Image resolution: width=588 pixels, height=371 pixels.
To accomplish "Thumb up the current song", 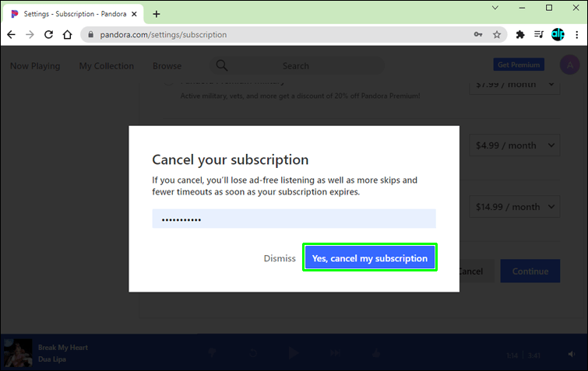I will tap(376, 352).
